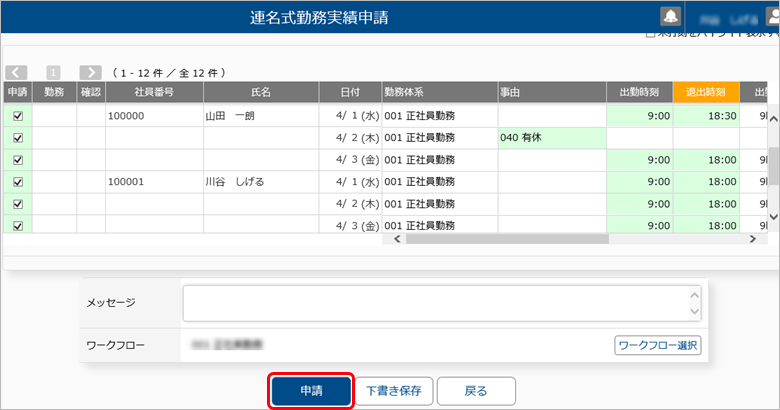Click the 出勤時刻 column header
Image resolution: width=780 pixels, height=410 pixels.
pos(640,92)
